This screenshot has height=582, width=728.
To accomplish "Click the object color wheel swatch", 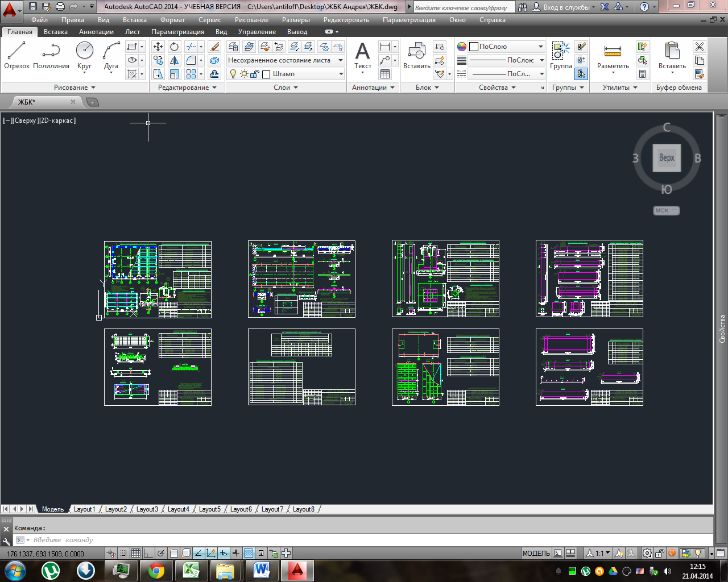I will tap(462, 47).
